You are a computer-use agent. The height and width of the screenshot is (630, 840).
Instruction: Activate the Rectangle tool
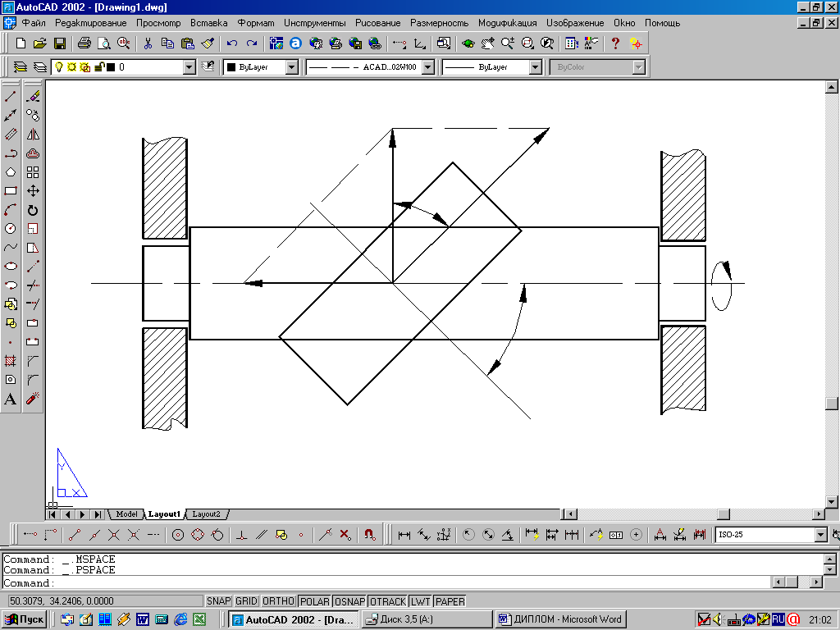click(x=10, y=191)
